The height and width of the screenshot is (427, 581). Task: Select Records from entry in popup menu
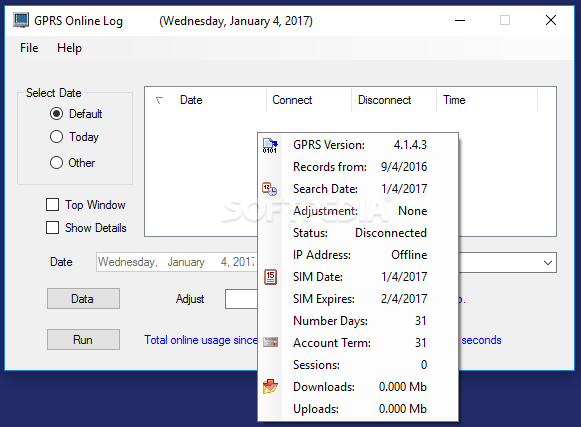358,167
